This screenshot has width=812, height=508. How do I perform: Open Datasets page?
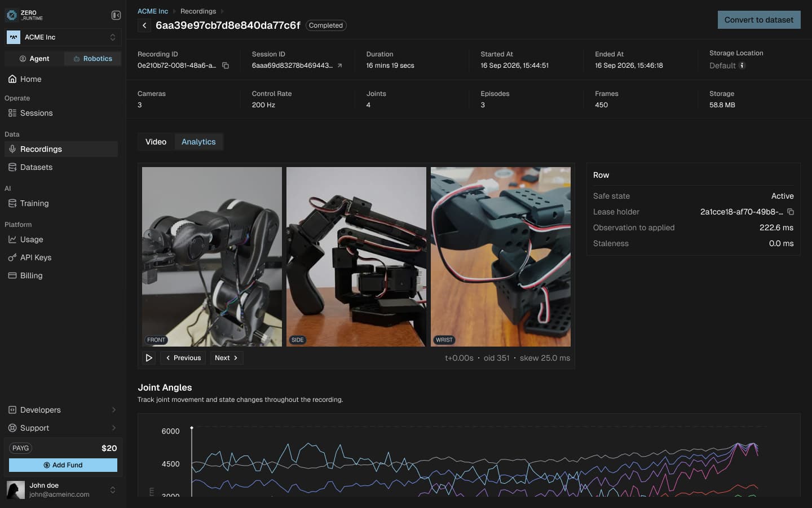click(x=61, y=167)
